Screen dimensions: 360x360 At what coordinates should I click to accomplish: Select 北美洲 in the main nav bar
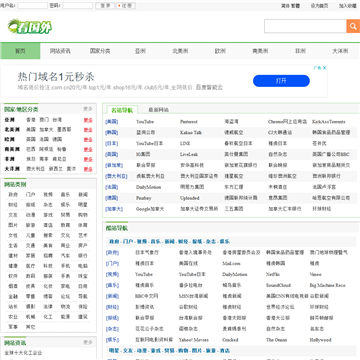click(180, 51)
